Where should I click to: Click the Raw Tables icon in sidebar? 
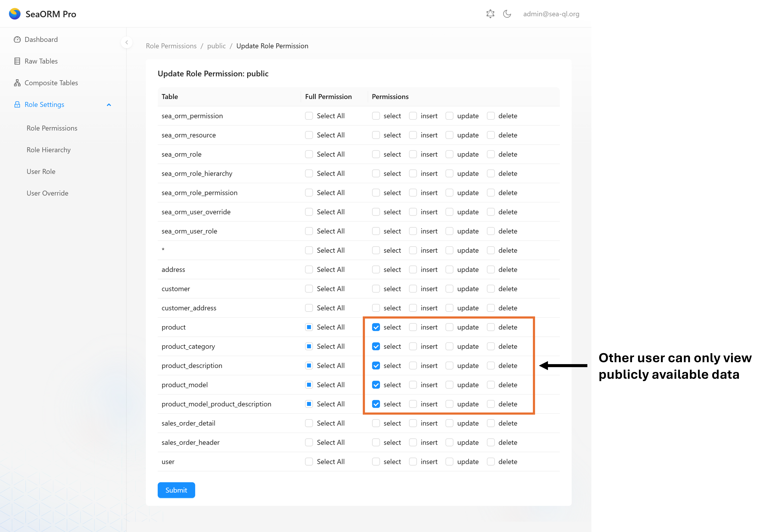17,61
